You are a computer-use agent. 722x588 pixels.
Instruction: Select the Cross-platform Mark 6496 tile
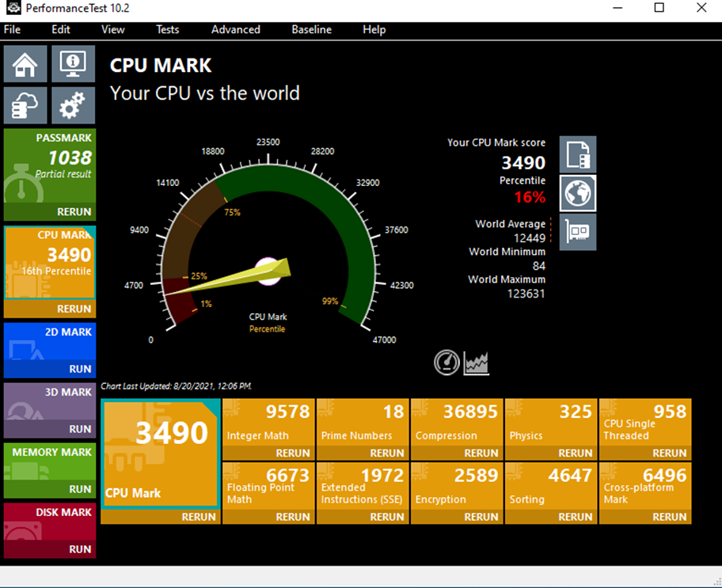(645, 486)
